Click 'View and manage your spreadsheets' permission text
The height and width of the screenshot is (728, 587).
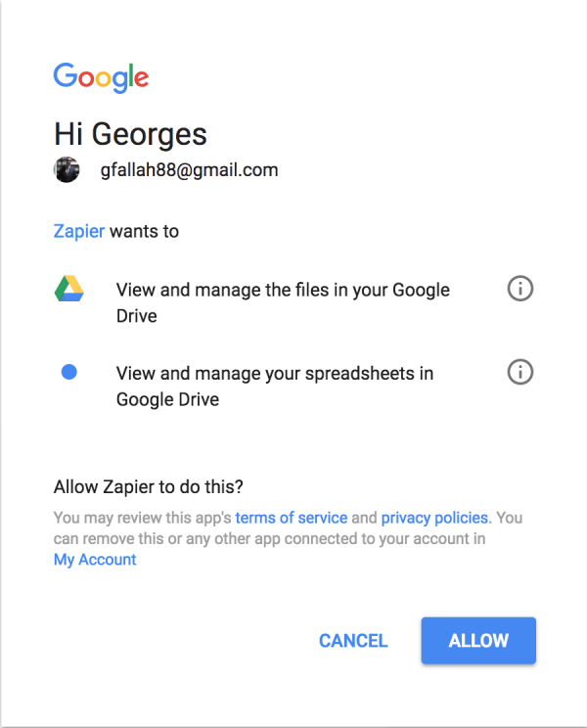click(275, 387)
